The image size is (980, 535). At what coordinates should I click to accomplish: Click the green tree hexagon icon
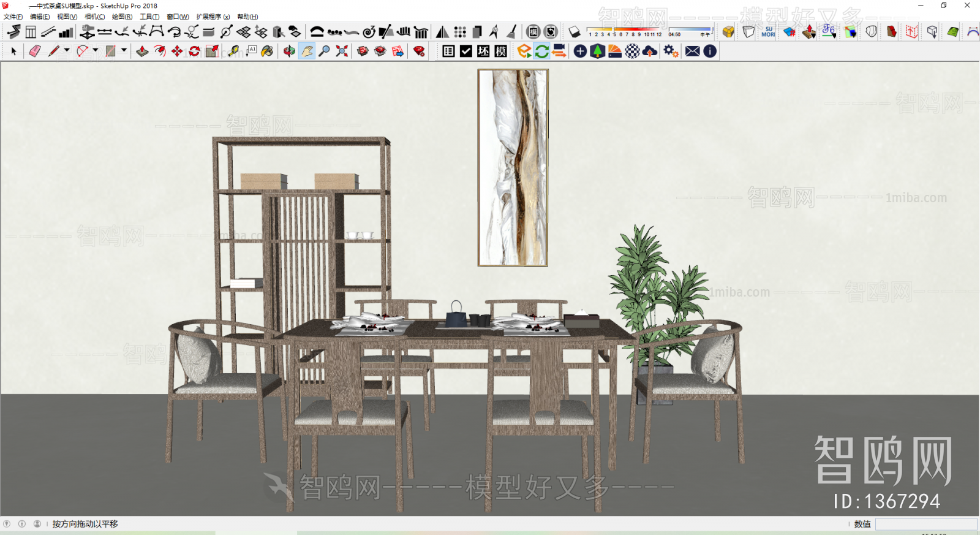click(597, 51)
